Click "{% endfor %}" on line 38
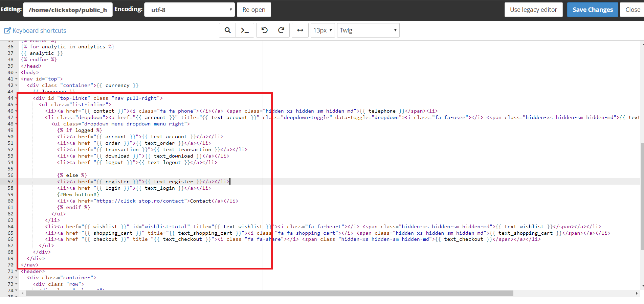 point(39,60)
